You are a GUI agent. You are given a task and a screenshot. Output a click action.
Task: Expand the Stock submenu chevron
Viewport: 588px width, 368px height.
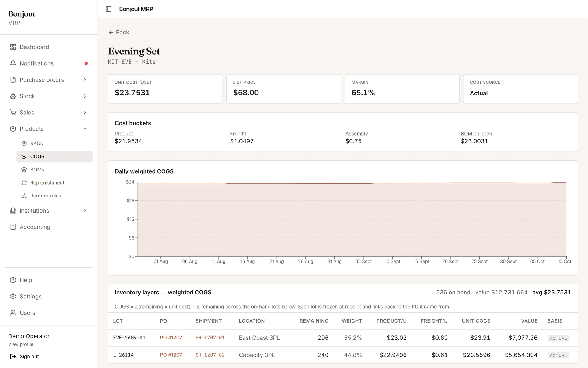85,96
